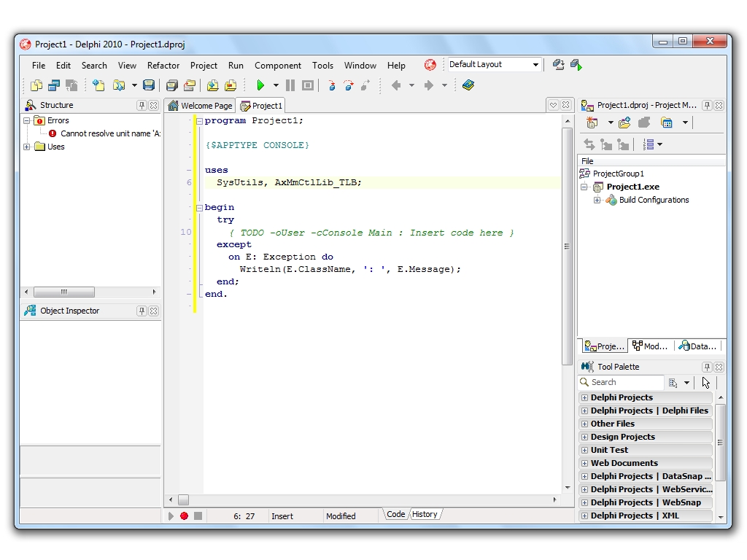Expand the Delphi Projects category in Tool Palette
The height and width of the screenshot is (560, 747).
coord(584,397)
